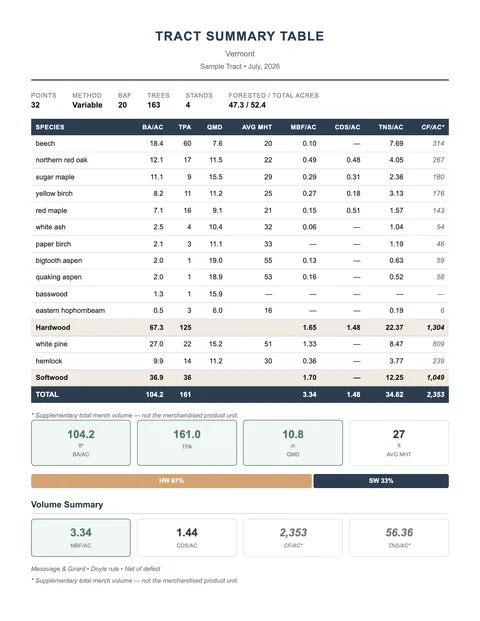
Task: Click the 'CDS/AC' column header
Action: pos(347,127)
